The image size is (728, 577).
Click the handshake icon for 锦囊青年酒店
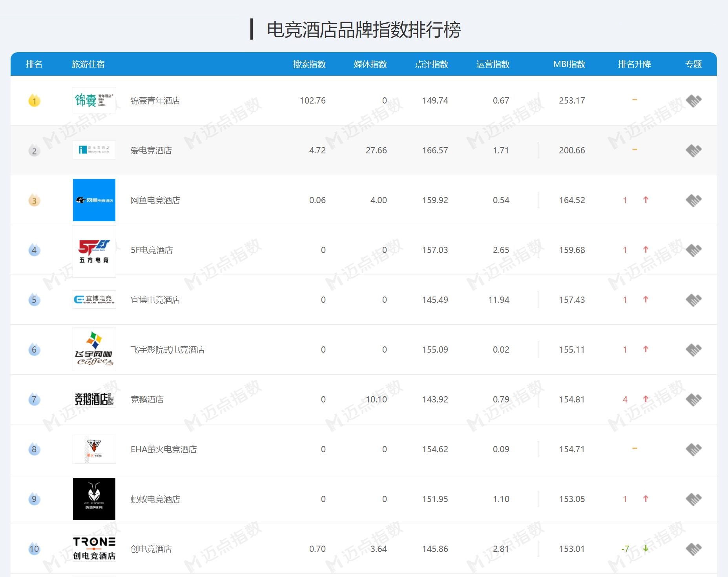pos(693,101)
